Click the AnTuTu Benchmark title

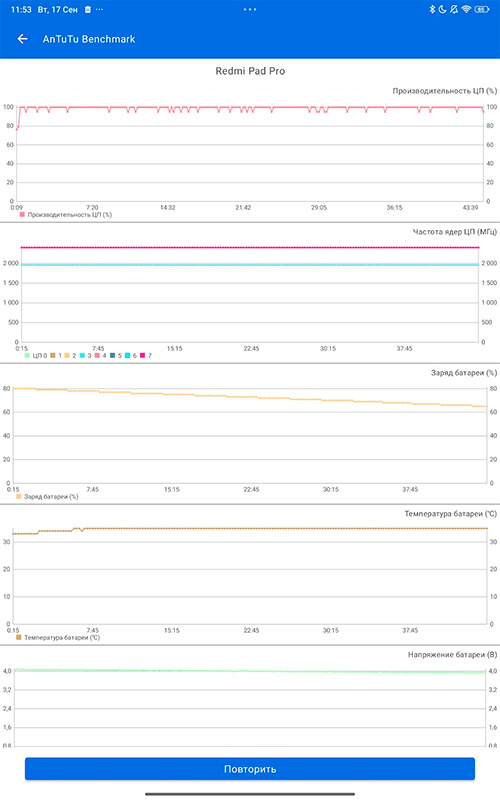(x=89, y=39)
